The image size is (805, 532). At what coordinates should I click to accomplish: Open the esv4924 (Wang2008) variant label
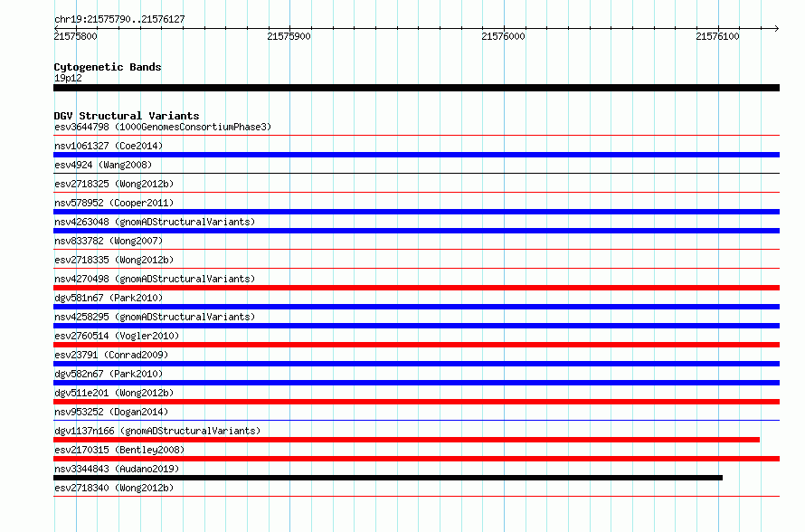(103, 165)
